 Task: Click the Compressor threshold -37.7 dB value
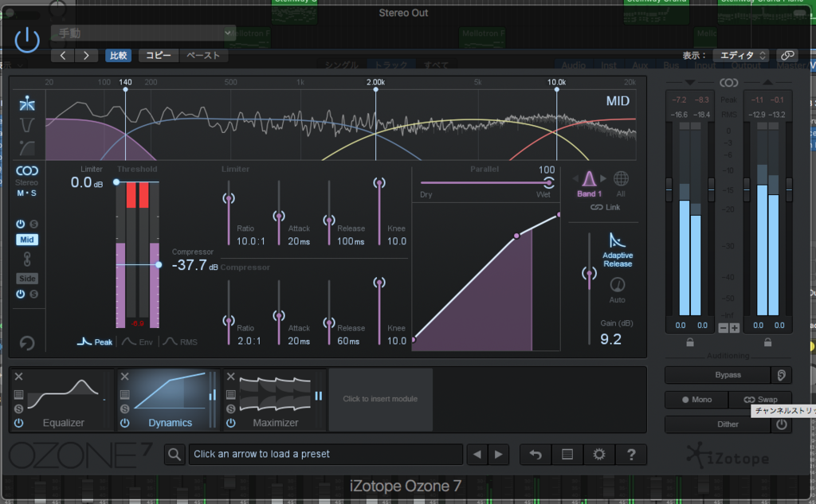[194, 265]
